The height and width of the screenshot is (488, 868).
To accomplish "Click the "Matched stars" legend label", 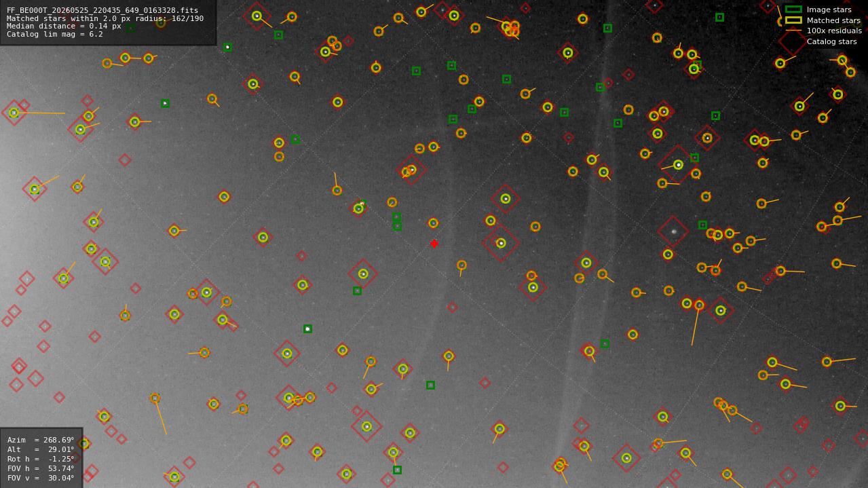I will click(x=833, y=20).
